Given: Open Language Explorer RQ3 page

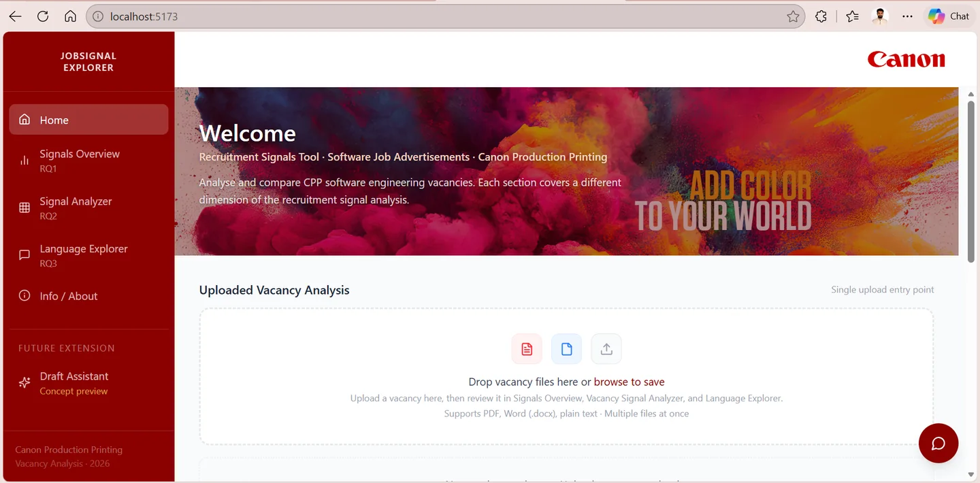Looking at the screenshot, I should pos(88,255).
